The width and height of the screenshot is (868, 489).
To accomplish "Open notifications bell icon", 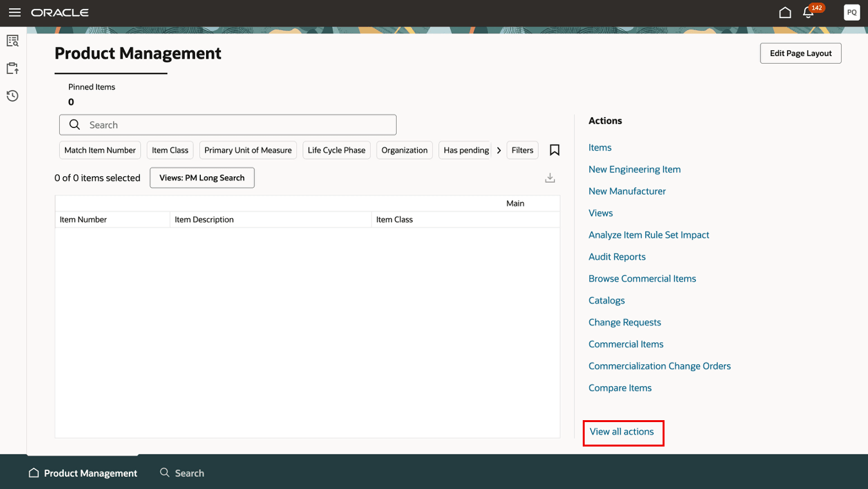I will click(x=809, y=12).
